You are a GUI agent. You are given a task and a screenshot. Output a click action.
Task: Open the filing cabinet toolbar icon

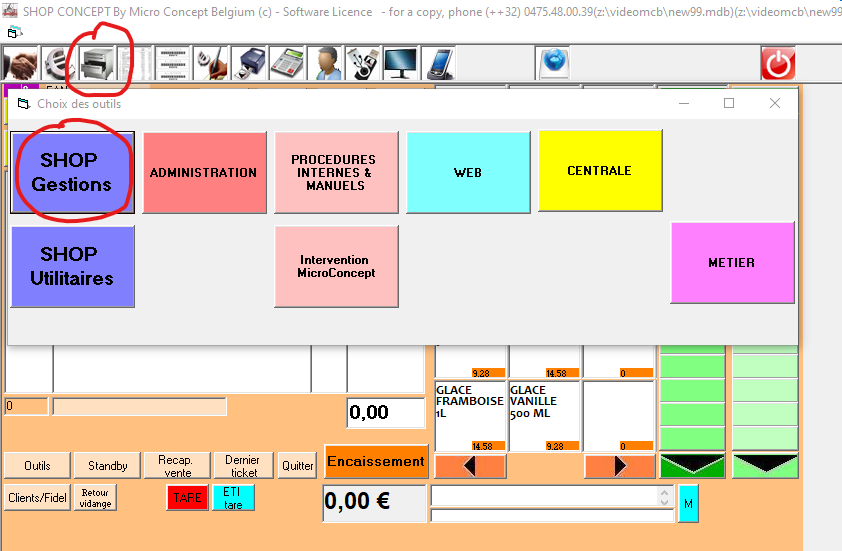(x=97, y=63)
